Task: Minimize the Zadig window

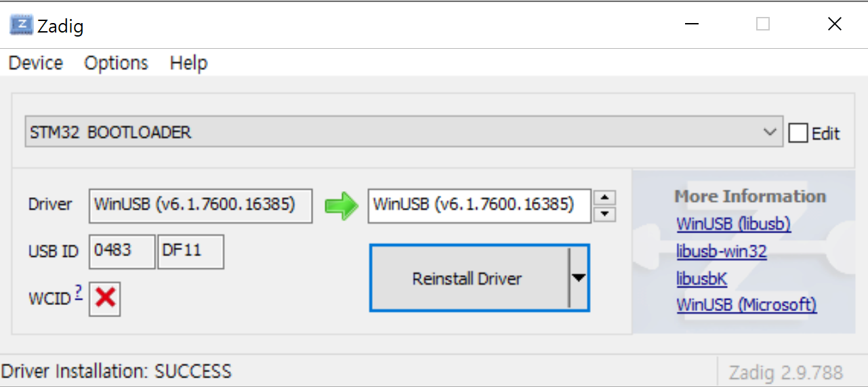Action: tap(692, 24)
